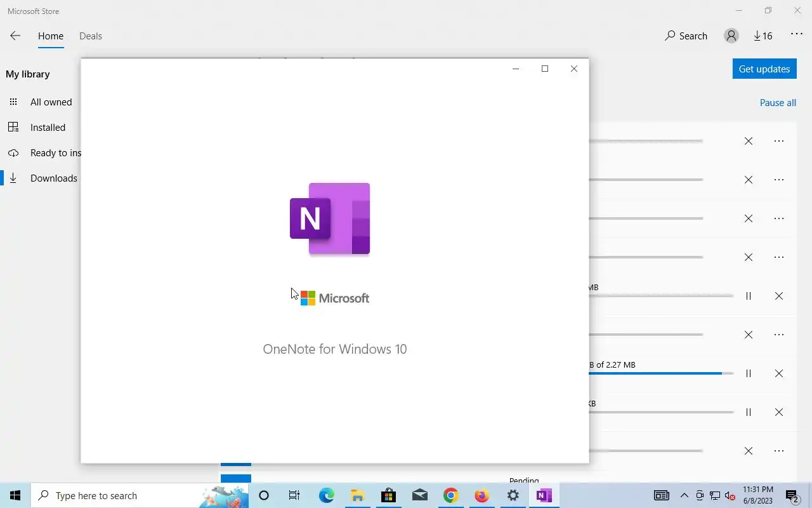Click the OneNote for Windows 10 text
The width and height of the screenshot is (812, 508).
click(x=335, y=349)
